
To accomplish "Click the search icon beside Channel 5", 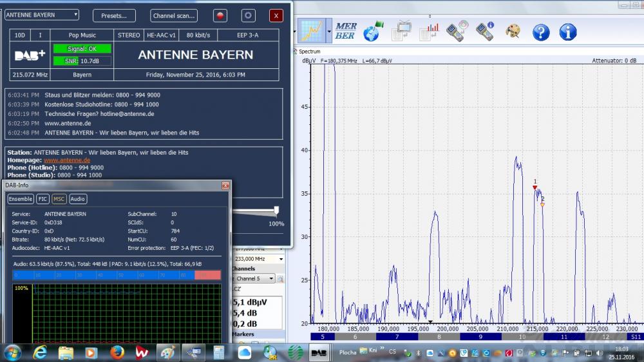I will (280, 279).
